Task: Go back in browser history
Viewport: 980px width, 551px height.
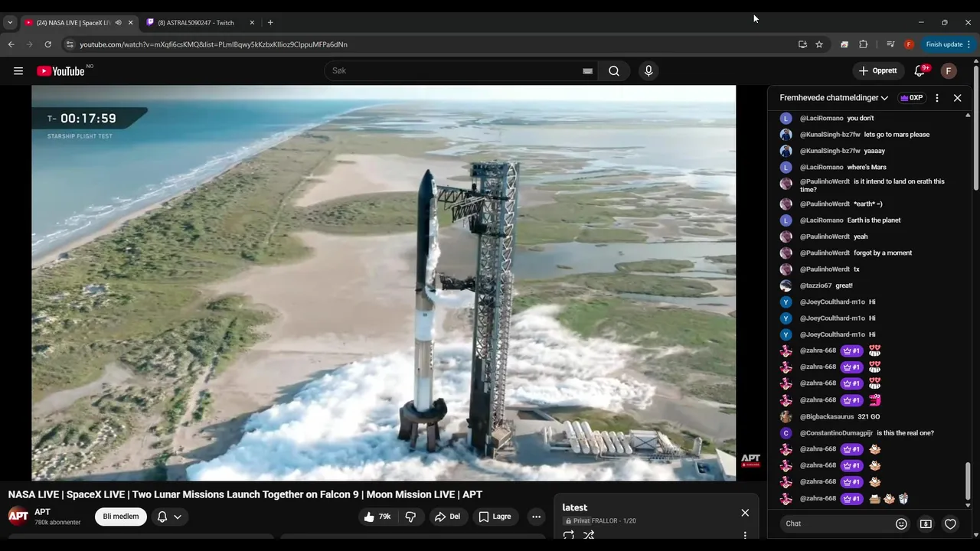Action: pyautogui.click(x=11, y=44)
